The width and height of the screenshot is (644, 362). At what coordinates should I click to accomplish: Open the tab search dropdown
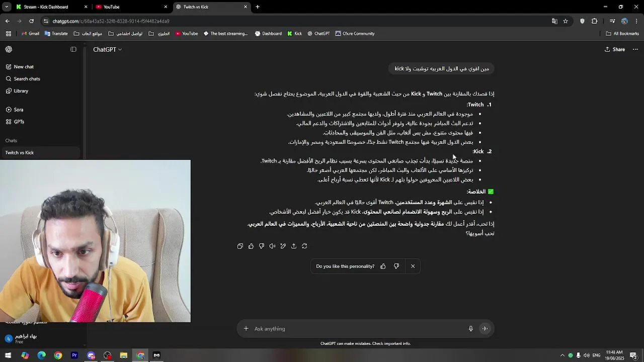tap(7, 7)
